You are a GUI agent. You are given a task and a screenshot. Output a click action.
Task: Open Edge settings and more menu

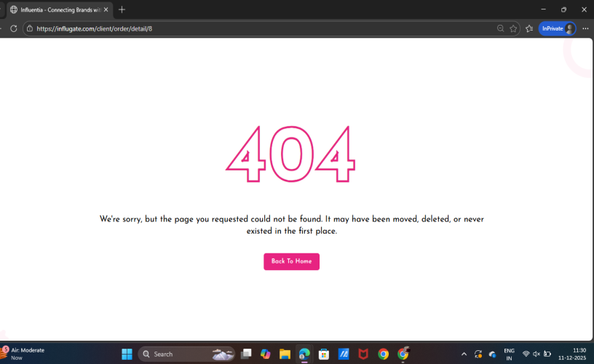point(585,28)
